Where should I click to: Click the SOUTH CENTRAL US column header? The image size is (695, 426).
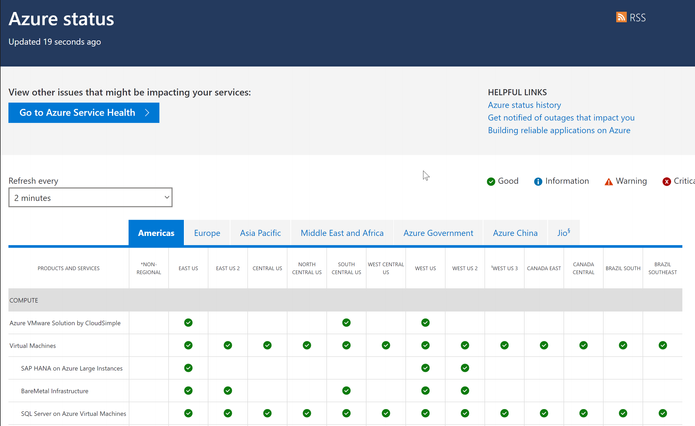[346, 268]
